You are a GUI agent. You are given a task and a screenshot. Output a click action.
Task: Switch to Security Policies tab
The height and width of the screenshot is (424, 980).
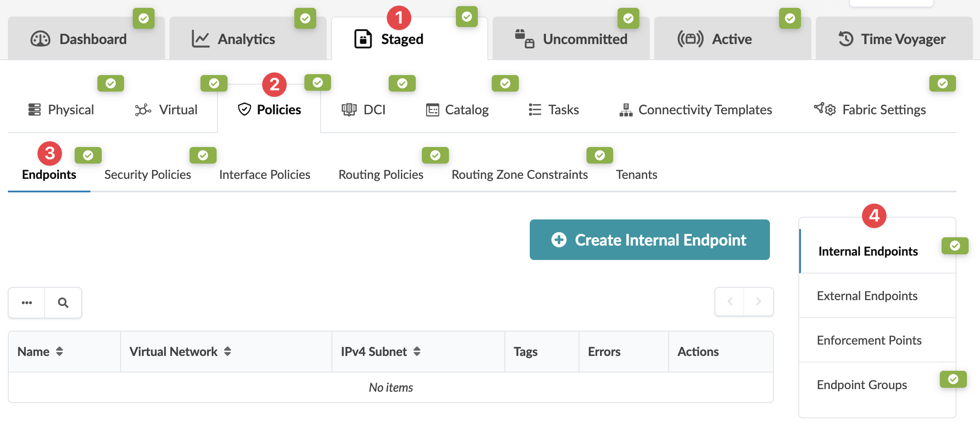pyautogui.click(x=148, y=174)
